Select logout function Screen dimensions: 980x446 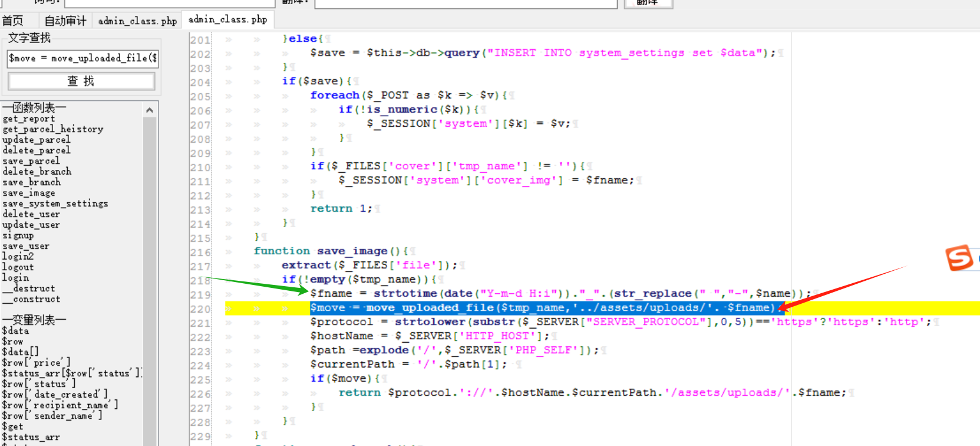[18, 267]
